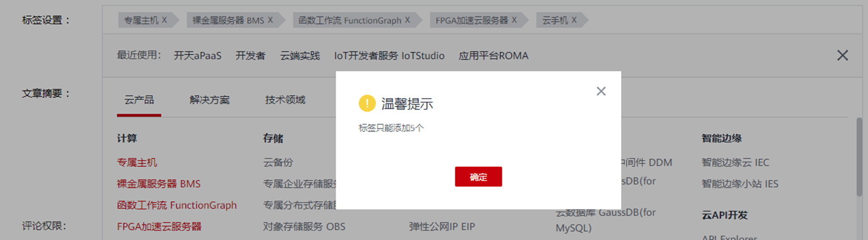Delete the 函数工作流 FunctionGraph tag
868x240 pixels.
pyautogui.click(x=408, y=20)
